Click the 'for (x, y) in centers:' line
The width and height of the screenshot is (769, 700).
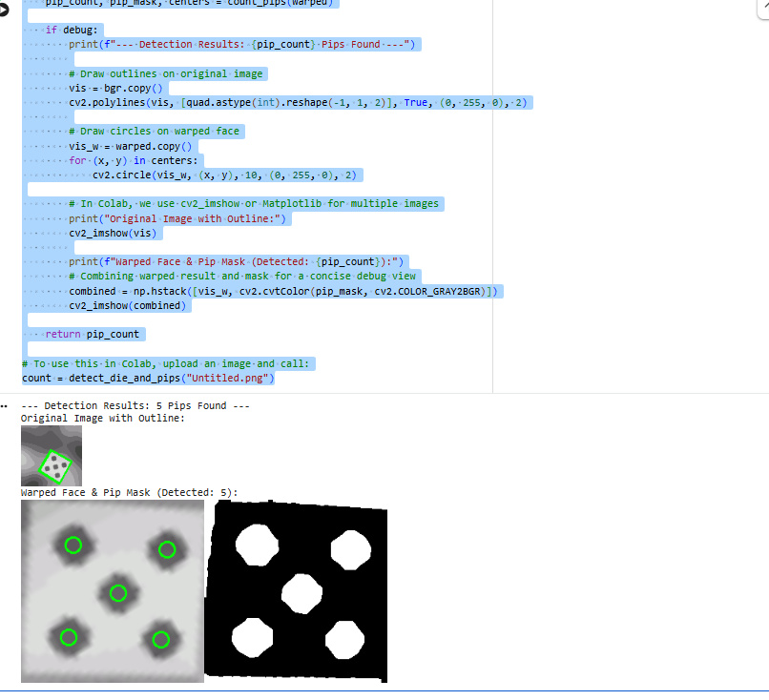click(x=134, y=161)
